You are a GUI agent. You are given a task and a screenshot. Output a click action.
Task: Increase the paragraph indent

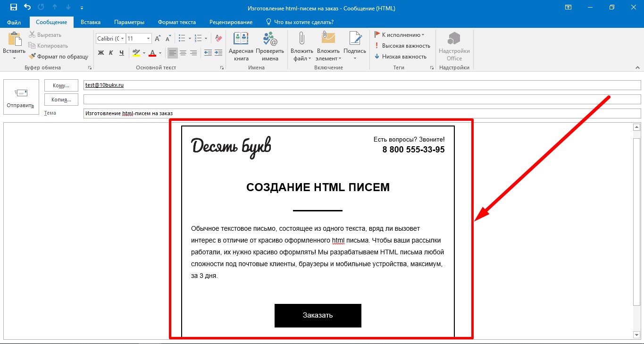pyautogui.click(x=218, y=53)
